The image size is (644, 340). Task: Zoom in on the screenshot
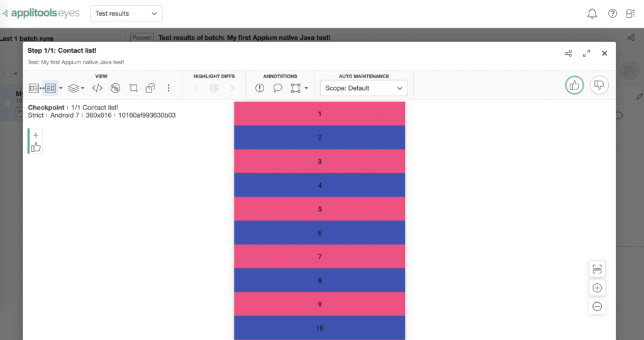tap(597, 288)
